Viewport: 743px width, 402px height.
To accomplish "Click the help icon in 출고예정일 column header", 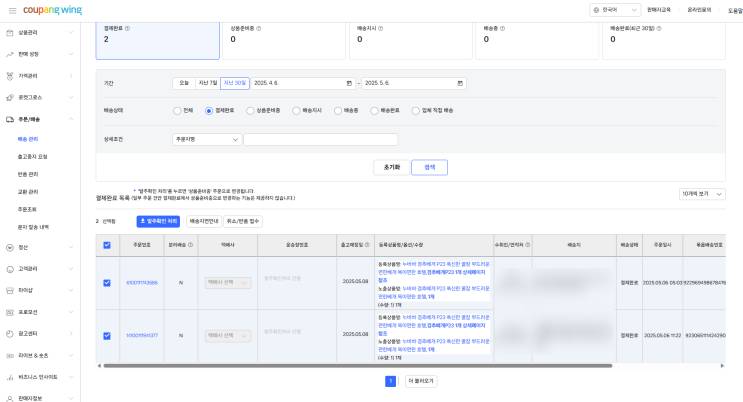I will point(367,245).
